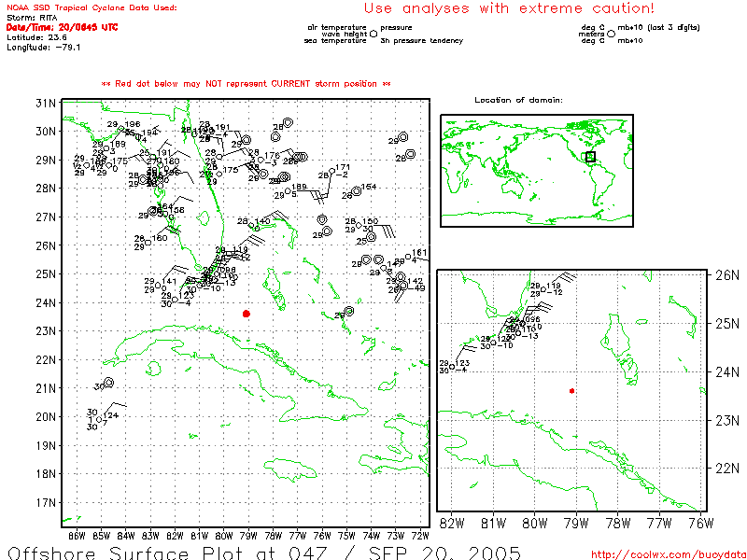Click the 'Offshore Surface Plot' title text

click(x=121, y=550)
